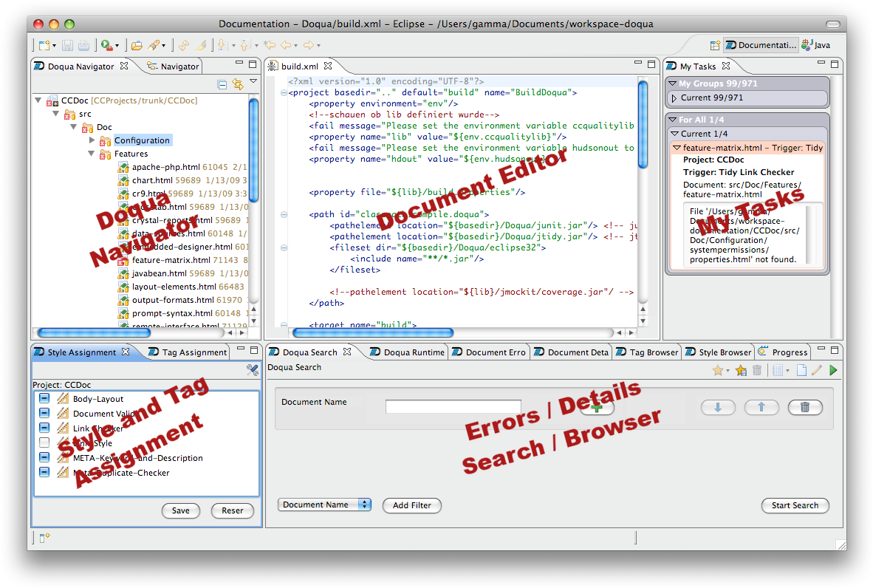The image size is (873, 588).
Task: Toggle Link with Editor in Doqua Navigator
Action: (237, 84)
